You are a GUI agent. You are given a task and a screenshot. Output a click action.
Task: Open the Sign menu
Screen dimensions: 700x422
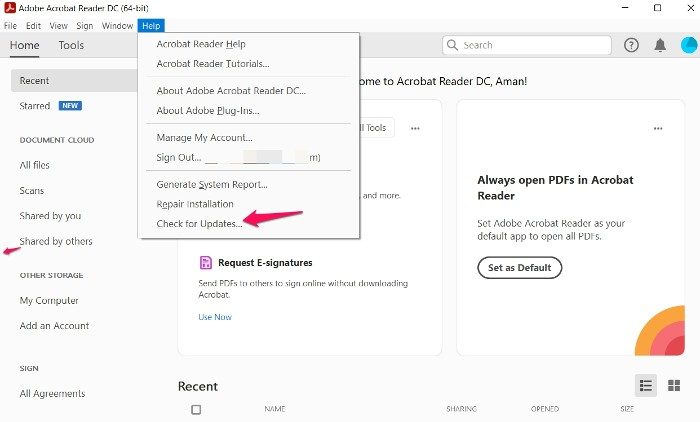[x=85, y=26]
